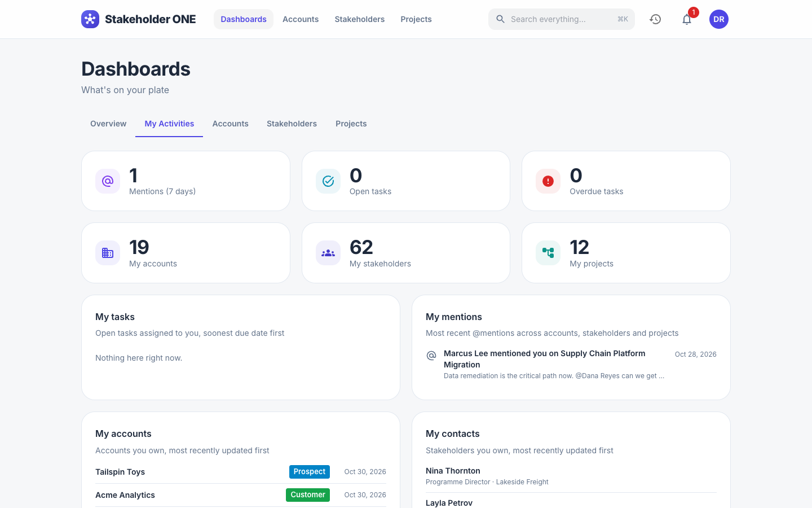Click the Stakeholder ONE brand name
This screenshot has width=812, height=508.
tap(150, 19)
